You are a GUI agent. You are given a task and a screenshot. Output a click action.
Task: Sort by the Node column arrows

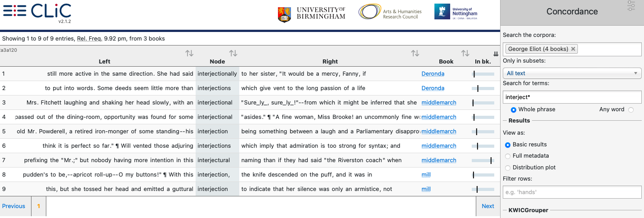pyautogui.click(x=233, y=54)
